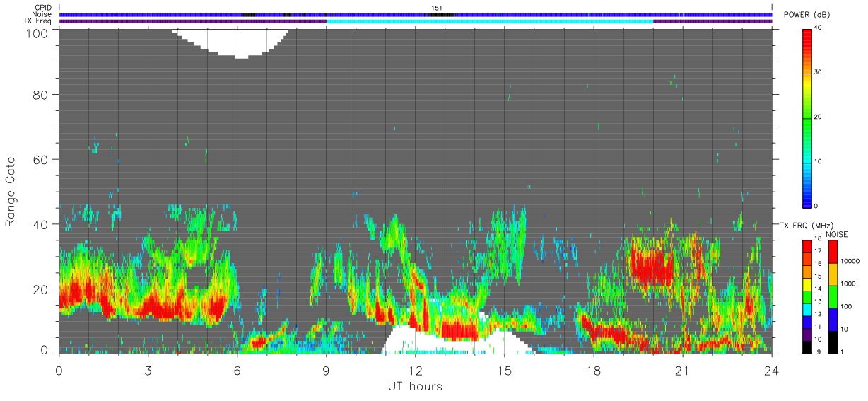Click the 6 tick on UT hours axis

pyautogui.click(x=237, y=370)
